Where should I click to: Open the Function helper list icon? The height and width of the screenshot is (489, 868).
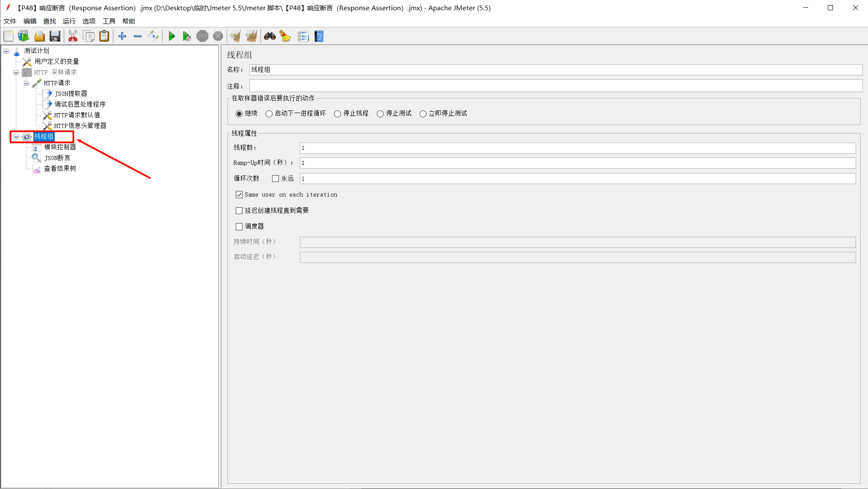point(303,36)
